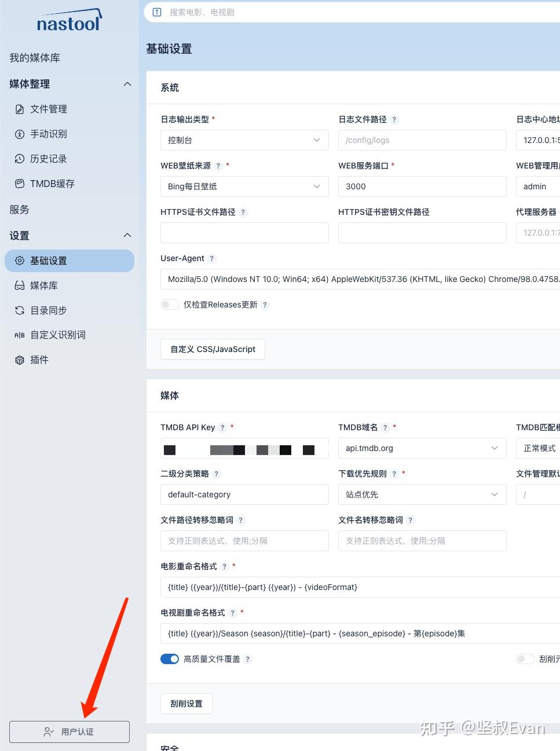The height and width of the screenshot is (751, 560).
Task: Enable 仅检查Releases更新 toggle
Action: [x=169, y=304]
